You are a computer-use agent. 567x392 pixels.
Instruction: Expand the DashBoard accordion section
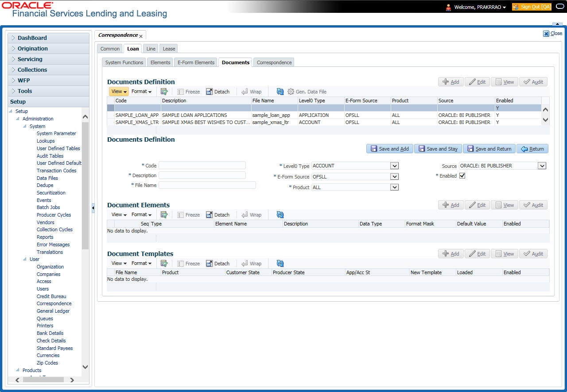(x=48, y=38)
